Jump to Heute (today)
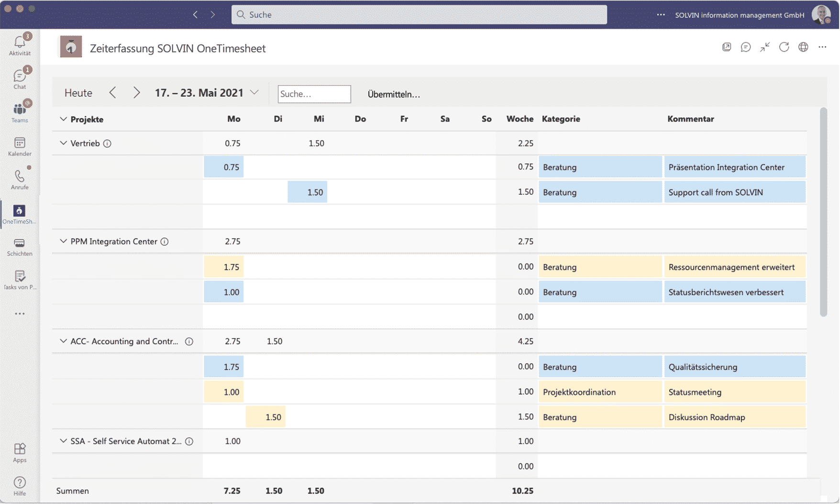840x504 pixels. click(78, 93)
